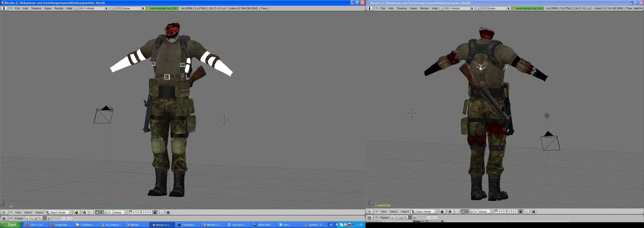Toggle 3D manipulator hand in left window
This screenshot has height=228, width=644.
[x=97, y=213]
